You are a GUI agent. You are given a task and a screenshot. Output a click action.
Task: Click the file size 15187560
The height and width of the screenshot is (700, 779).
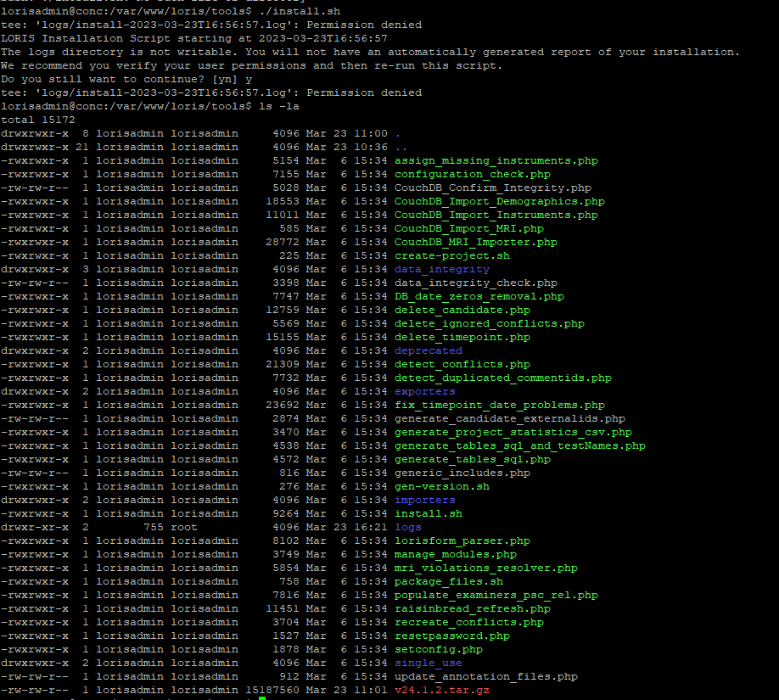click(x=272, y=691)
